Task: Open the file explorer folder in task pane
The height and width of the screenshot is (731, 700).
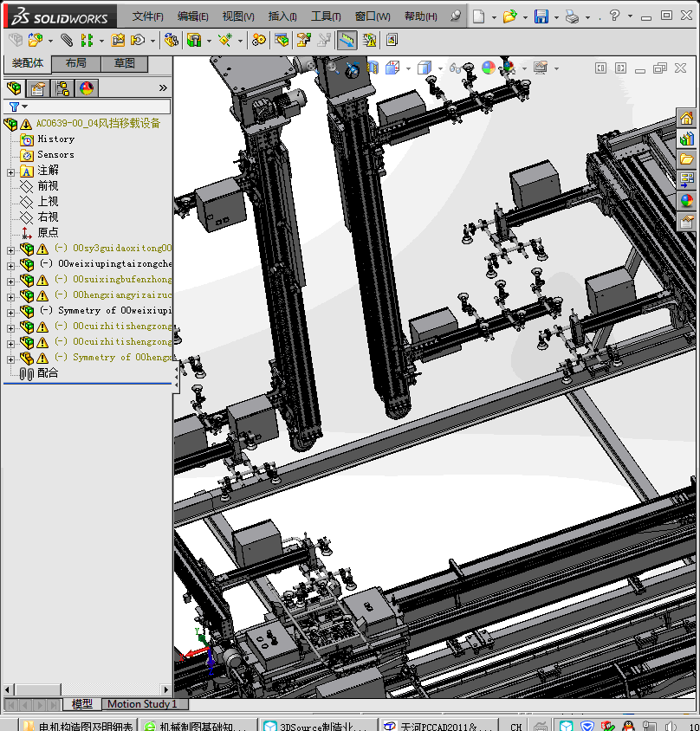Action: point(687,159)
